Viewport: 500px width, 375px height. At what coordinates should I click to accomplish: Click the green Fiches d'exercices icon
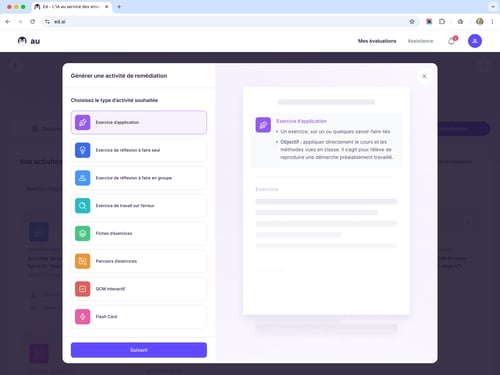pyautogui.click(x=83, y=233)
